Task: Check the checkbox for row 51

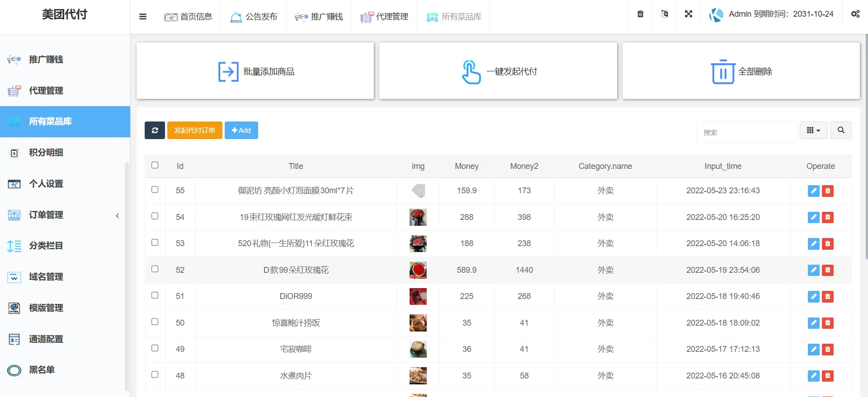Action: point(155,295)
